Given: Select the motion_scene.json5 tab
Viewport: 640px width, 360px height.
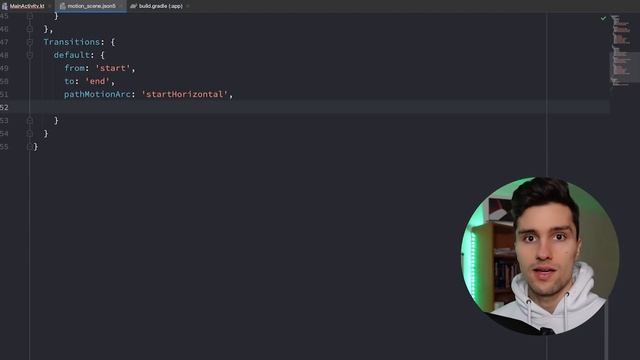Looking at the screenshot, I should (x=91, y=6).
